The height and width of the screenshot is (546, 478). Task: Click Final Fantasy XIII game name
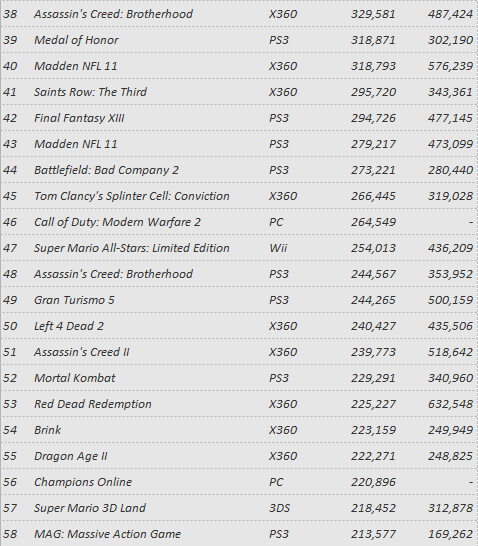pyautogui.click(x=79, y=118)
